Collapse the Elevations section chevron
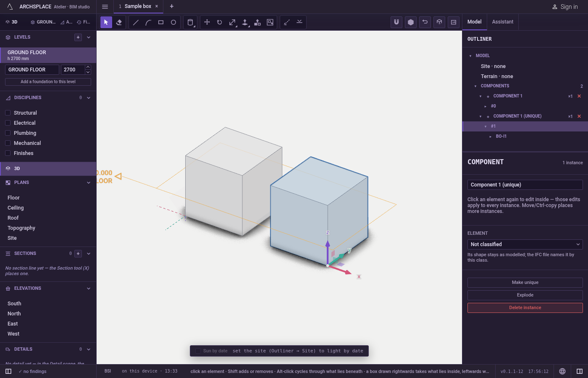Screen dimensions: 588x378 89,289
